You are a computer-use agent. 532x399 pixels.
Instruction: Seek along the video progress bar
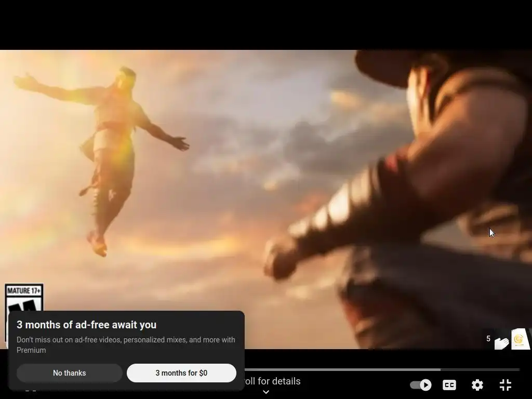click(x=382, y=369)
